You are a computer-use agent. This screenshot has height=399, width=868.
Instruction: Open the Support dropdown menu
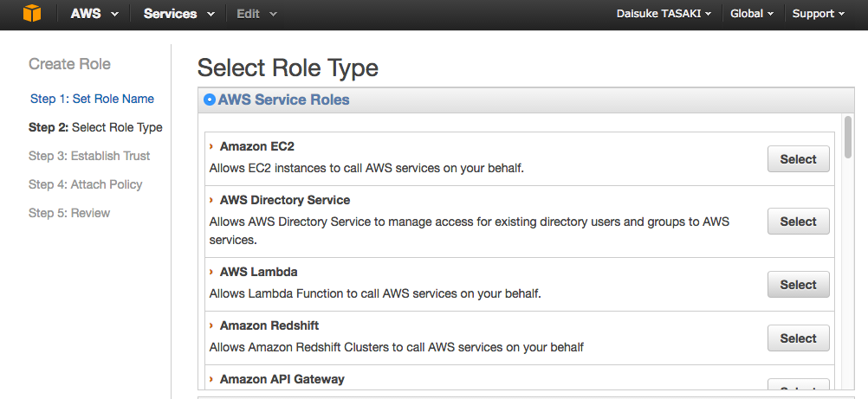819,14
